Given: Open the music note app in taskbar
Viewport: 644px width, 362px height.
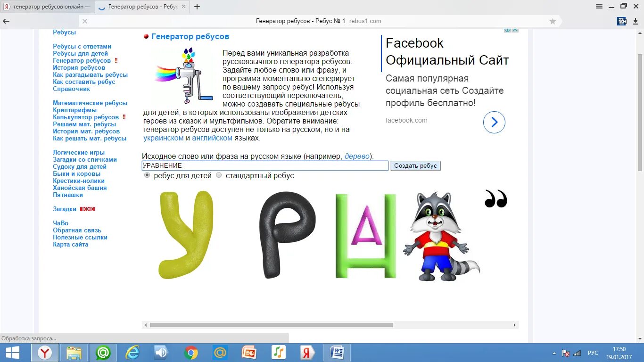Looking at the screenshot, I should point(279,353).
